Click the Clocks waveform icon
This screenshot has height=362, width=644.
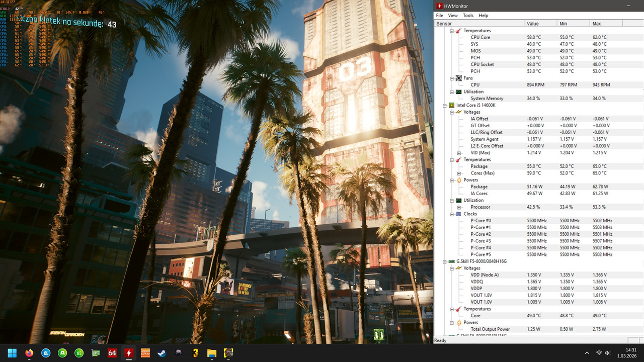pyautogui.click(x=458, y=214)
